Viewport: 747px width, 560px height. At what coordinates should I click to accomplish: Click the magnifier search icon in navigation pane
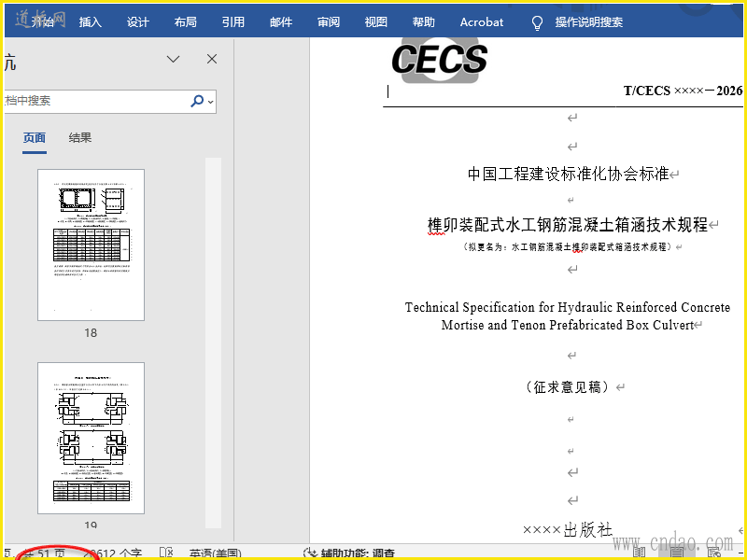tap(197, 101)
